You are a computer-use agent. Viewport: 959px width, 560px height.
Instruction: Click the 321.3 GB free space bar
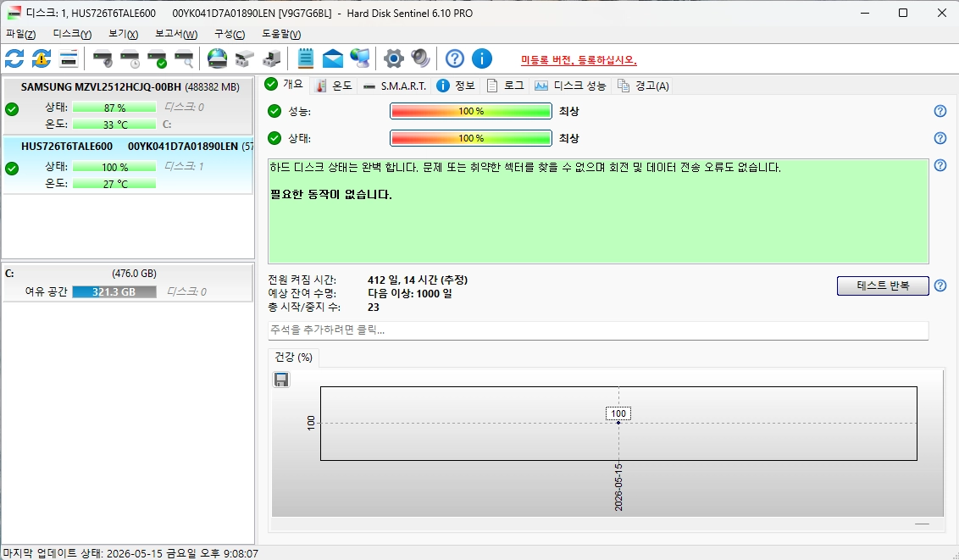pyautogui.click(x=114, y=292)
